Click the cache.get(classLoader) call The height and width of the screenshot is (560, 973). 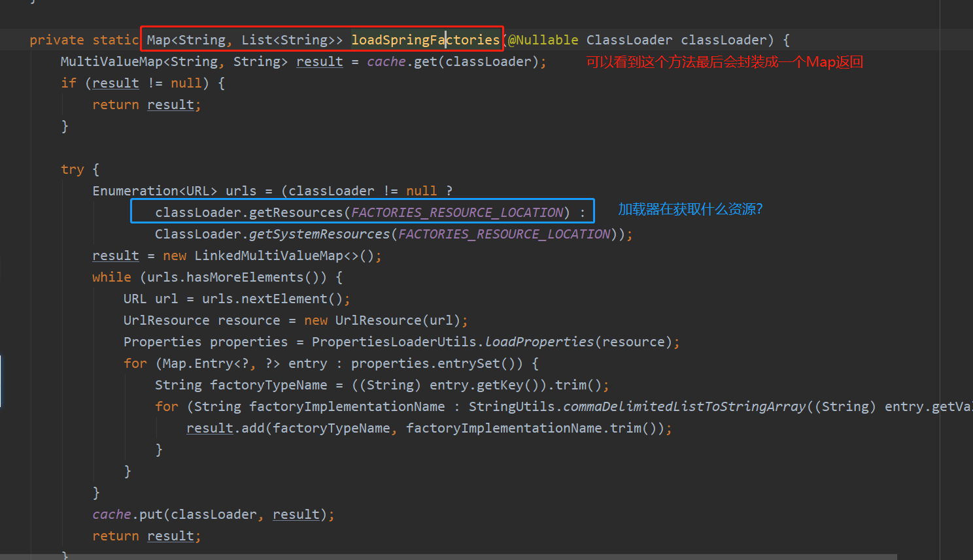452,61
